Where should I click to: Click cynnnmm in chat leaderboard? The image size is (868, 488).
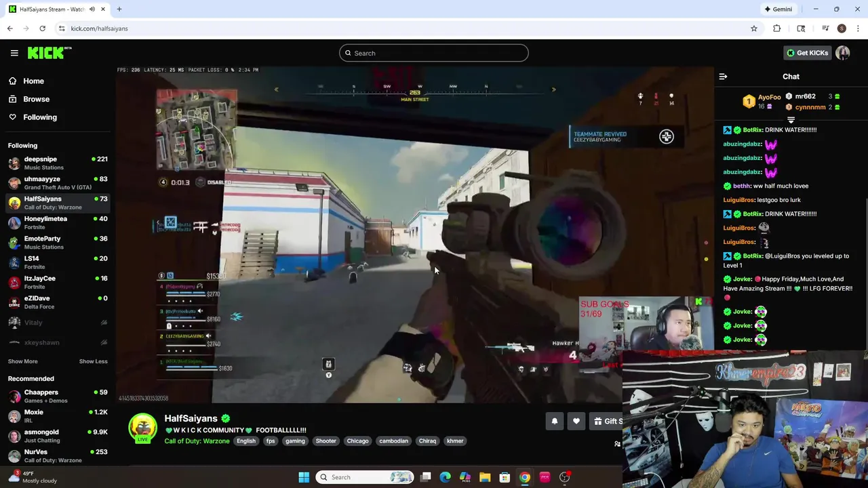tap(810, 107)
